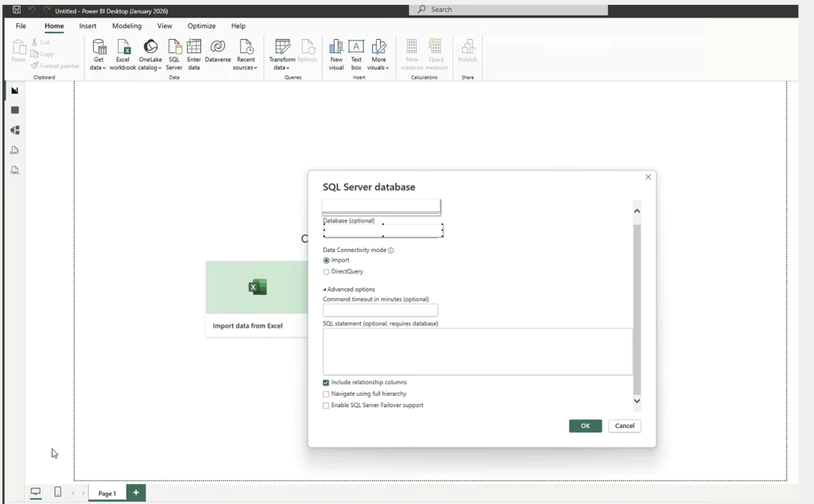814x504 pixels.
Task: Select the DirectQuery radio button
Action: tap(327, 272)
